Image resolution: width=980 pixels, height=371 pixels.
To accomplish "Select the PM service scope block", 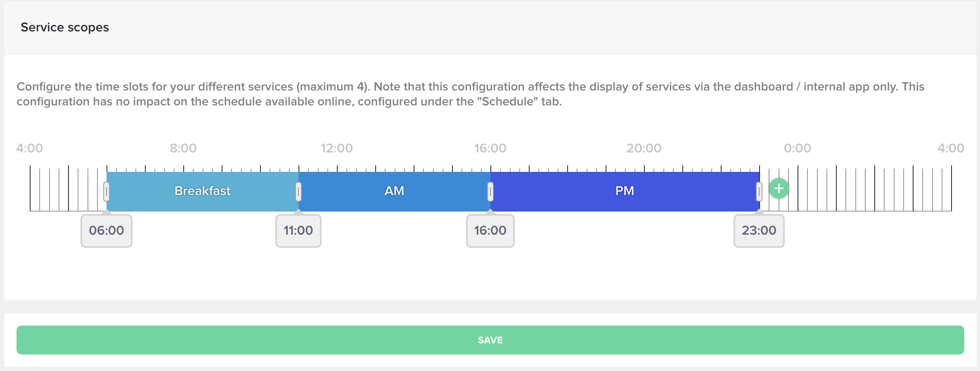I will 624,191.
